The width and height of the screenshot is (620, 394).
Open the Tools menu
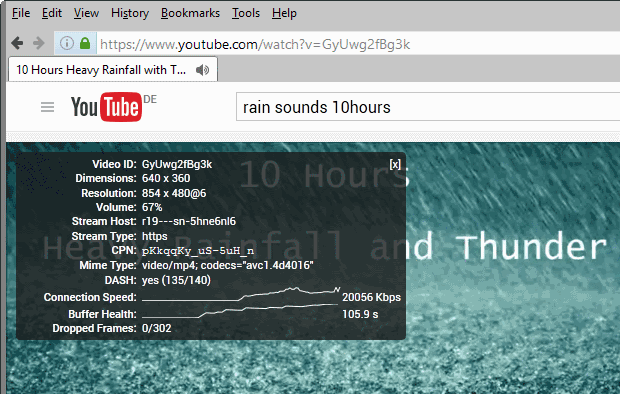[x=246, y=13]
